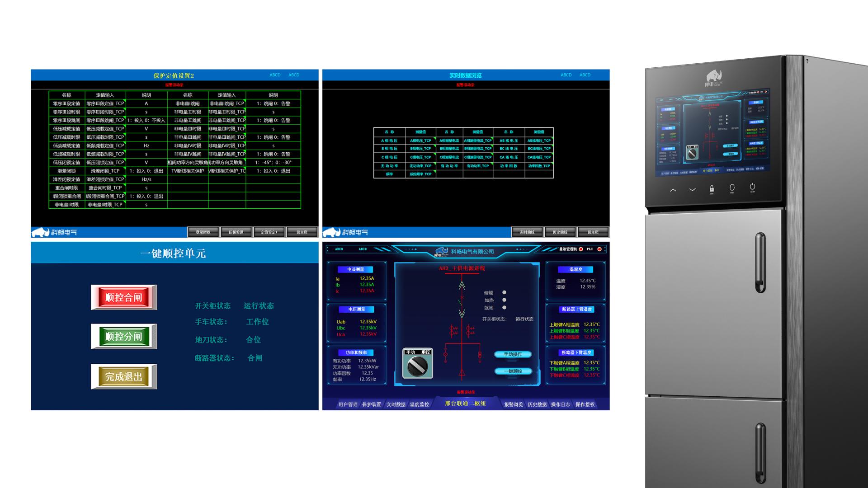Open the 实时数据 tab in bottom navigation
This screenshot has width=868, height=488.
[x=396, y=404]
